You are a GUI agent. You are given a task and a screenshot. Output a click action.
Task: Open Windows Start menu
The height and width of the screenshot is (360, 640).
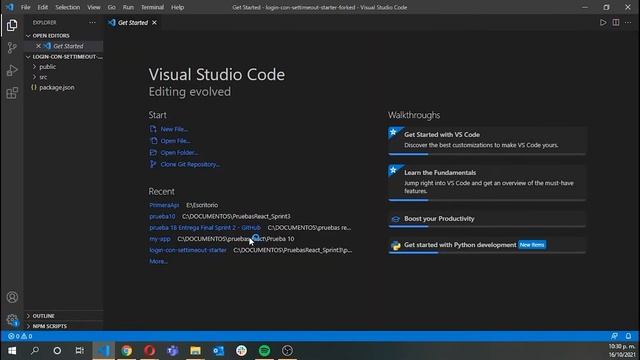(12, 351)
